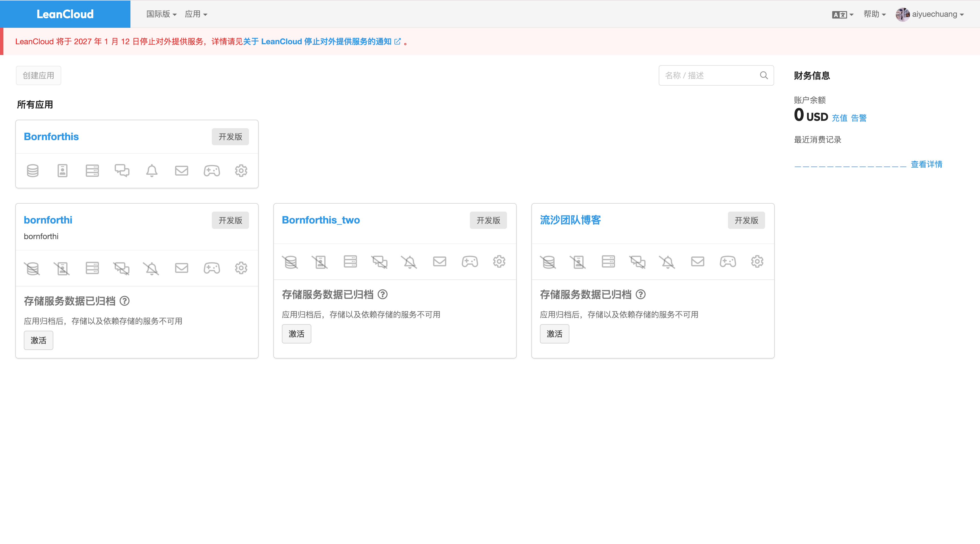Open server icon in Bornforthis_two card
Image resolution: width=980 pixels, height=544 pixels.
coord(350,262)
